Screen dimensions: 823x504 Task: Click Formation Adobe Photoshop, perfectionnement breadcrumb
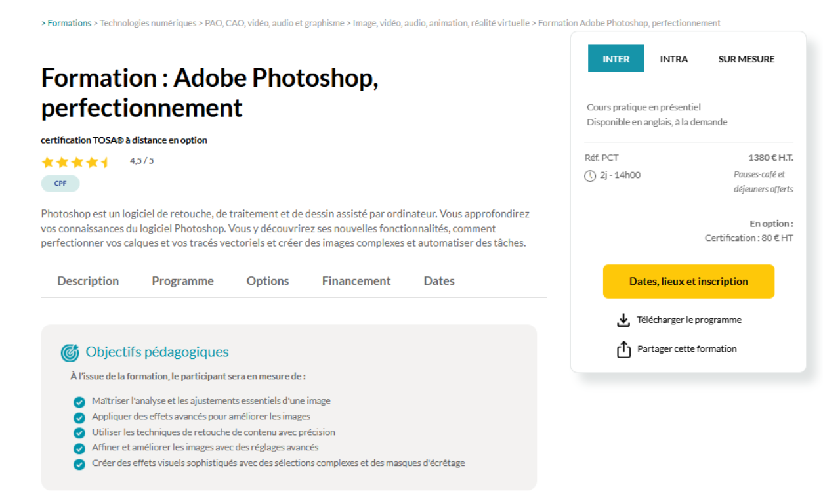click(x=629, y=23)
